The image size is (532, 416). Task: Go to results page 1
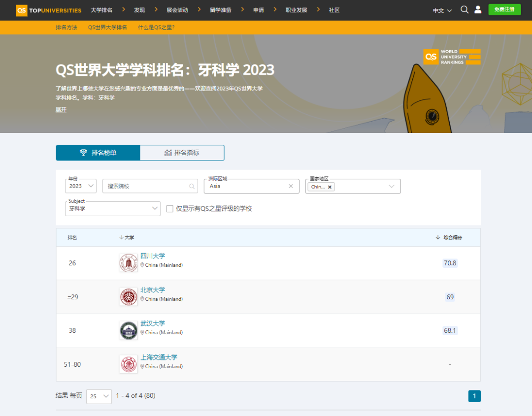[x=474, y=396]
